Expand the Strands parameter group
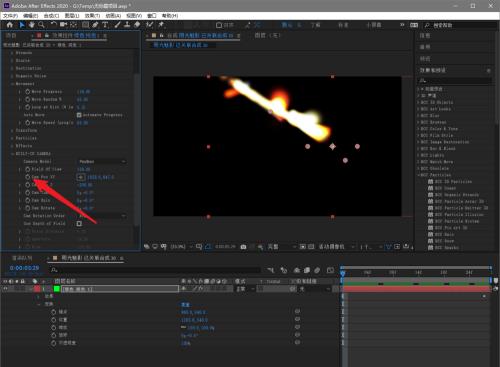500x367 pixels. click(x=12, y=53)
